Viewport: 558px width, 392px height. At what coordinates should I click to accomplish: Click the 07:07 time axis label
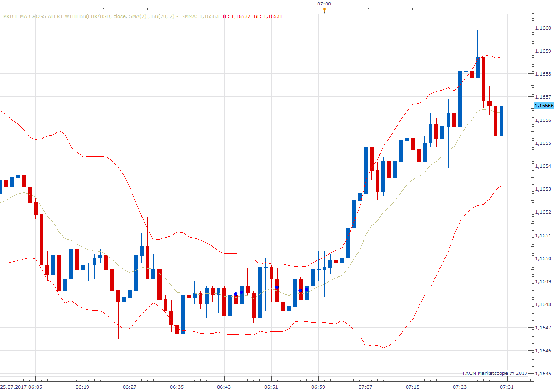click(366, 387)
